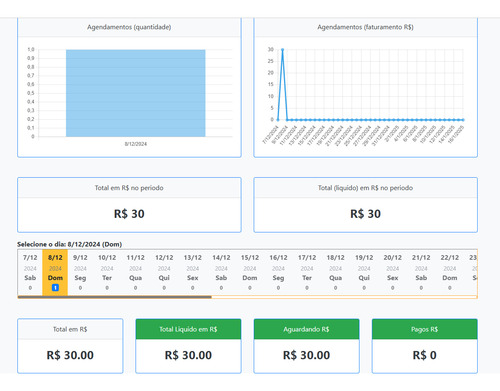This screenshot has height=391, width=500.
Task: Click the Total em R$ card
Action: (70, 346)
